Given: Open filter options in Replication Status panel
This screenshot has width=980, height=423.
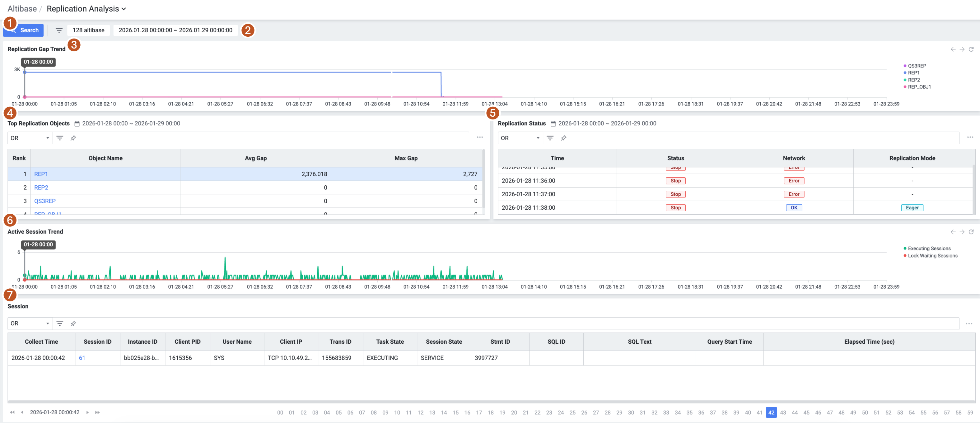Looking at the screenshot, I should point(550,138).
